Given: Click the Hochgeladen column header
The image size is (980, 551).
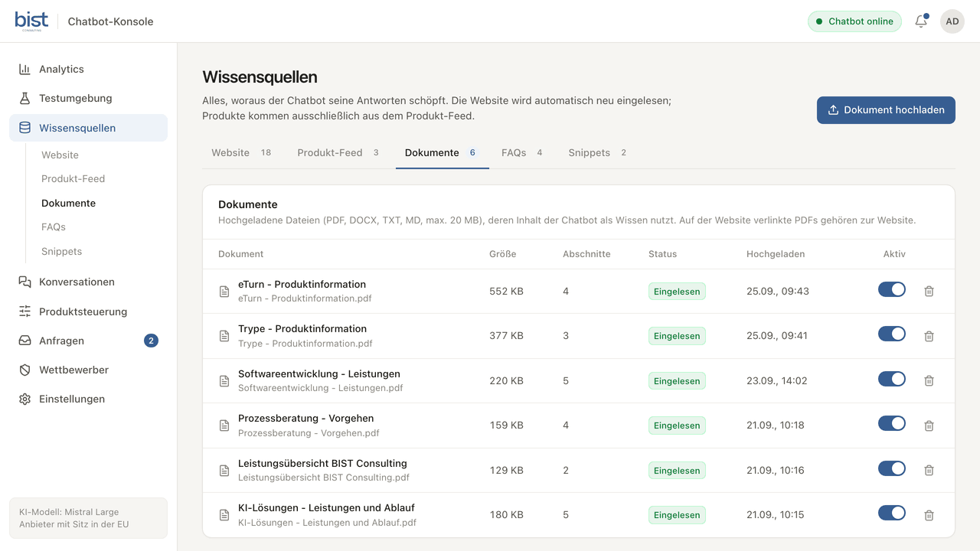Looking at the screenshot, I should tap(776, 254).
